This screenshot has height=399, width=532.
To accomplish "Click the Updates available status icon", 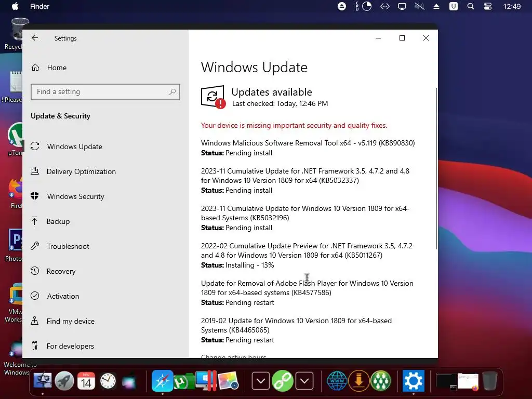I will [213, 97].
